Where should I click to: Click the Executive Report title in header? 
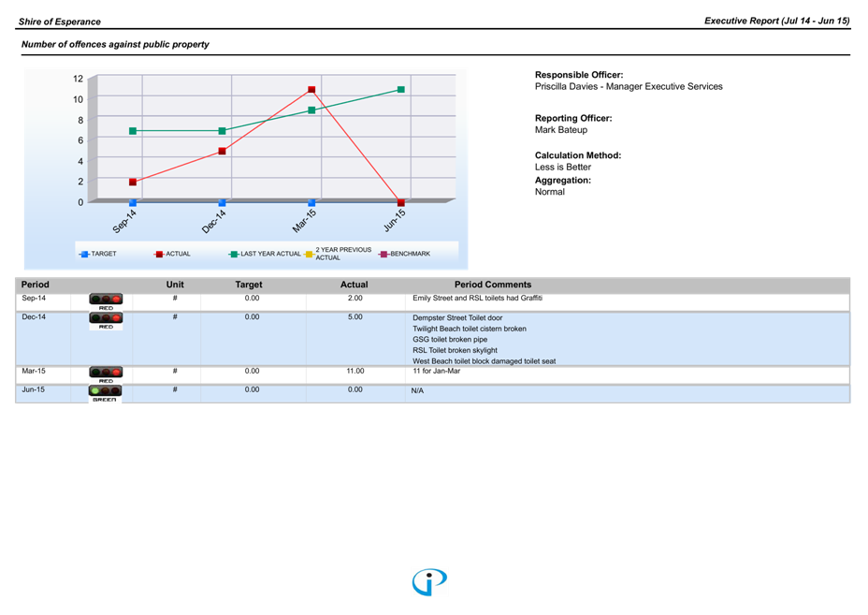click(x=776, y=21)
